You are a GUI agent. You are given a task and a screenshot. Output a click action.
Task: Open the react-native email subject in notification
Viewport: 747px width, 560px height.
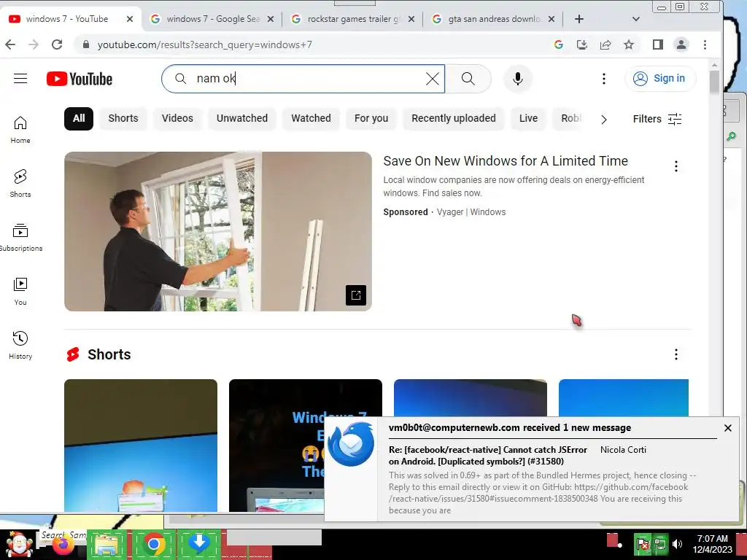tap(488, 455)
